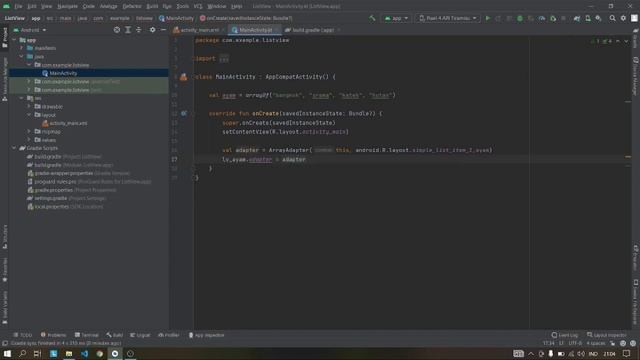Collapse the app module node
Viewport: 640px width, 360px height.
[x=14, y=40]
